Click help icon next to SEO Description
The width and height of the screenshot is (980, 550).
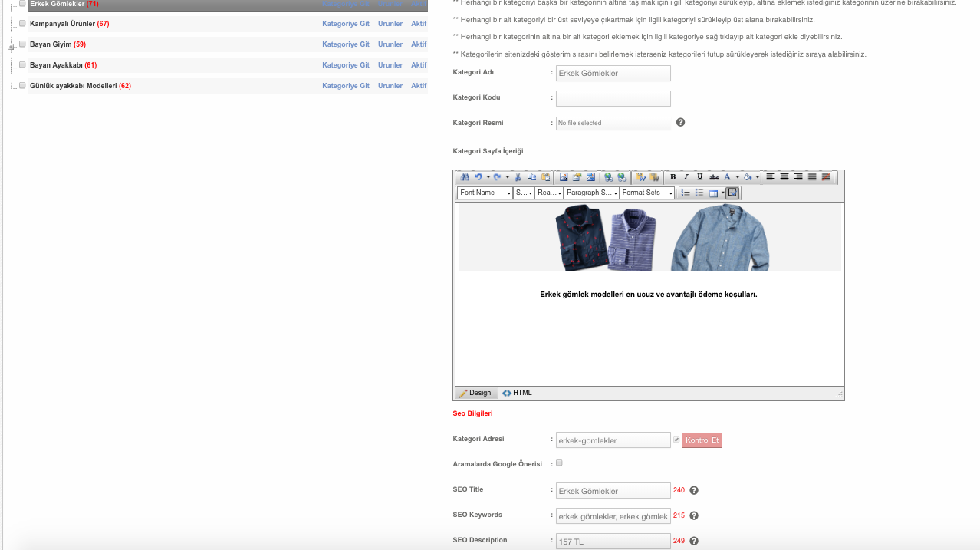(x=694, y=541)
